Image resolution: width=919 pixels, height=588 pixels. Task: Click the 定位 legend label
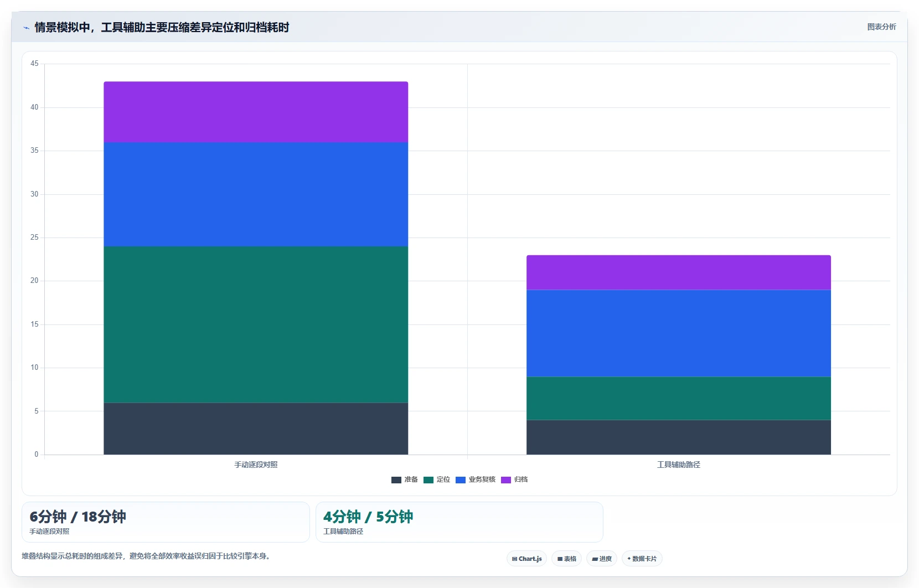pos(443,479)
